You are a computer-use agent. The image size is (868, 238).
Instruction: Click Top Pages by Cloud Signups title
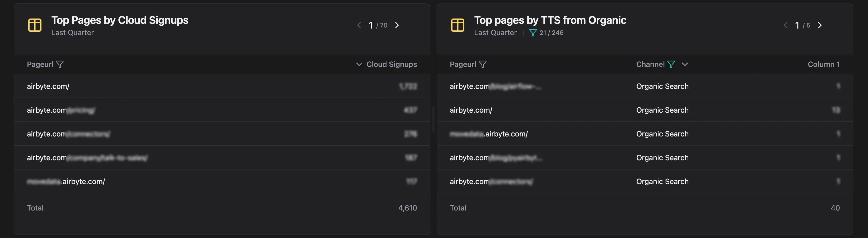[x=120, y=20]
